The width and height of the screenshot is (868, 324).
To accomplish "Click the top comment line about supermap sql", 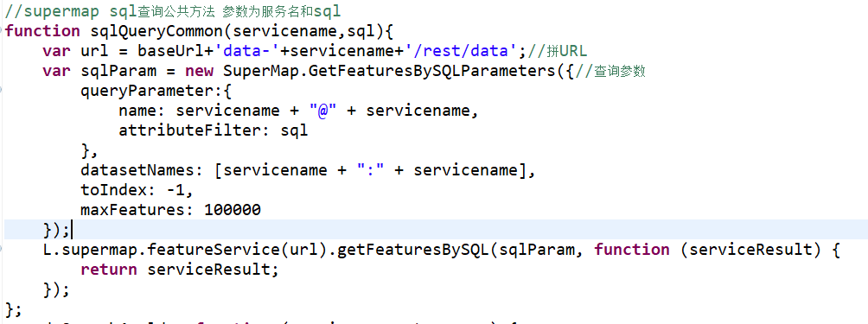I will pyautogui.click(x=173, y=11).
